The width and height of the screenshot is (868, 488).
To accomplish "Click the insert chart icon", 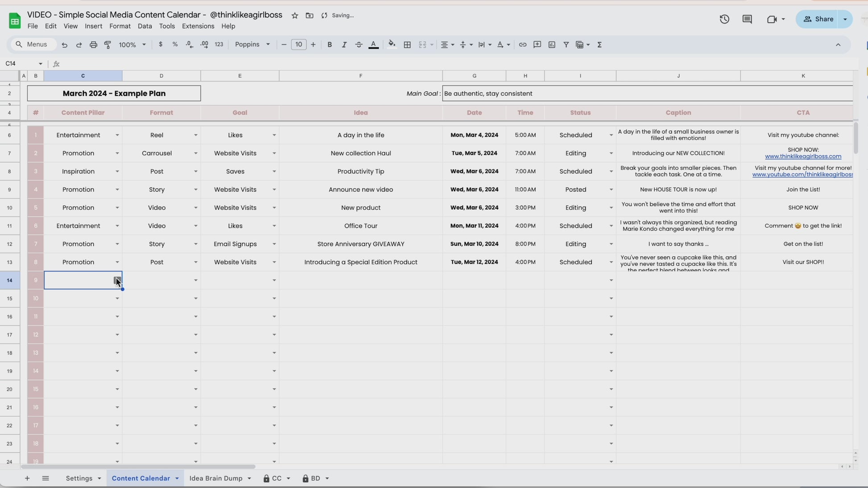I will coord(552,45).
